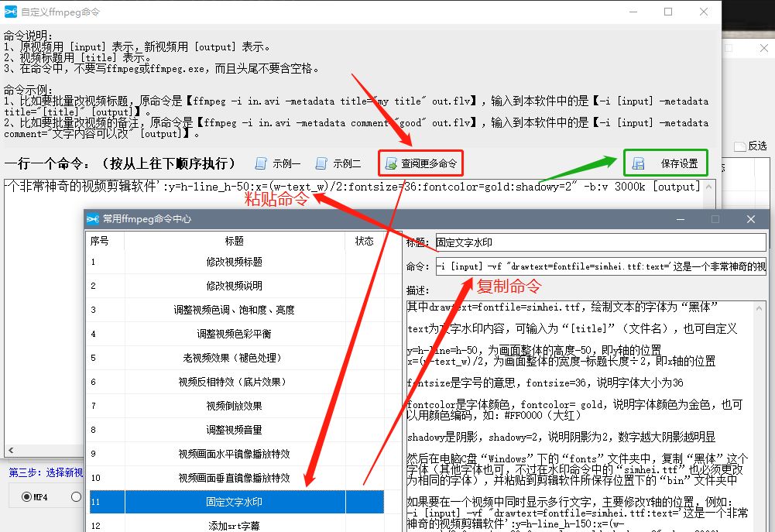Click the 示例一 example button

(x=278, y=163)
